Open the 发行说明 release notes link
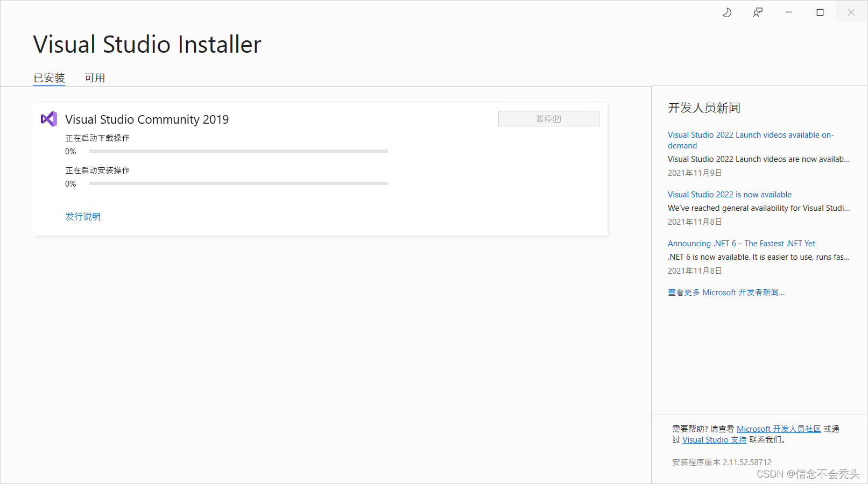 pyautogui.click(x=83, y=216)
